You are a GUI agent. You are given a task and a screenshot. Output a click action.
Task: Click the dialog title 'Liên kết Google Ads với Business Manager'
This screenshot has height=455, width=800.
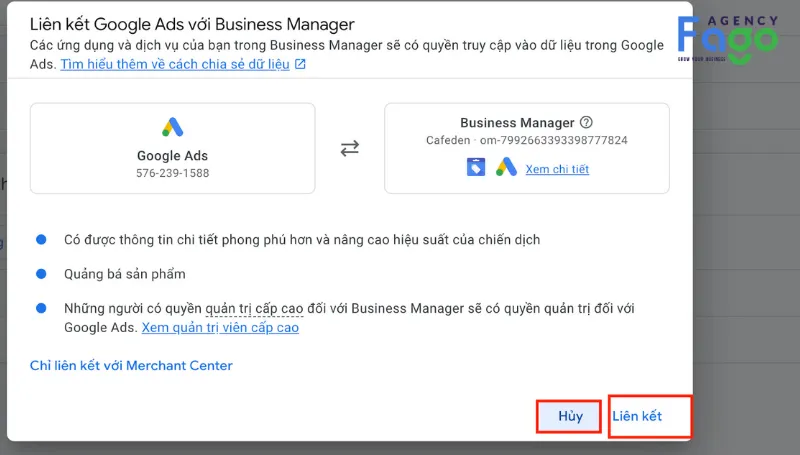[x=192, y=24]
